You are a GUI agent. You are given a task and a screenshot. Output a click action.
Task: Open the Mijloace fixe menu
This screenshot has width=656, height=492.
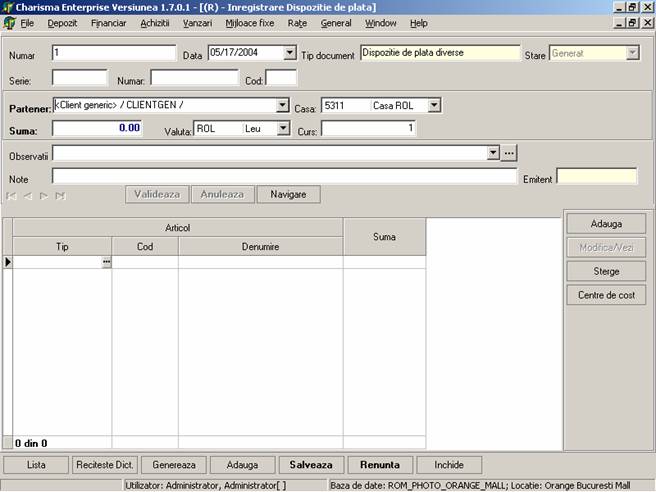pyautogui.click(x=251, y=23)
